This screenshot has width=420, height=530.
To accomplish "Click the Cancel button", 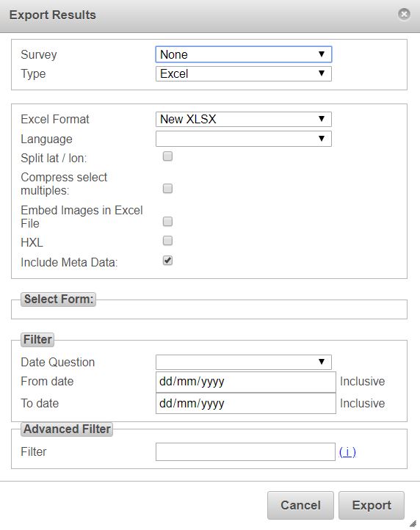I will coord(300,505).
